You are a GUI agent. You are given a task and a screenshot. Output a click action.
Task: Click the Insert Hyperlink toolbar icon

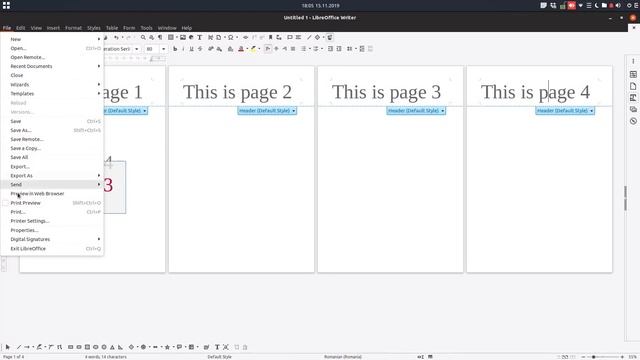point(245,37)
